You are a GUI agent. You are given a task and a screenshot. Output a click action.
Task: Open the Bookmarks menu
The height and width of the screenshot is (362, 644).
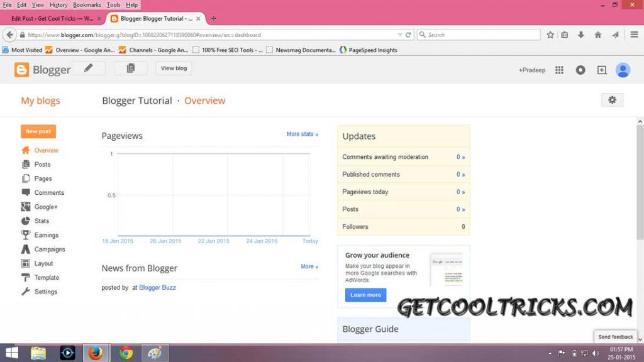pyautogui.click(x=87, y=5)
